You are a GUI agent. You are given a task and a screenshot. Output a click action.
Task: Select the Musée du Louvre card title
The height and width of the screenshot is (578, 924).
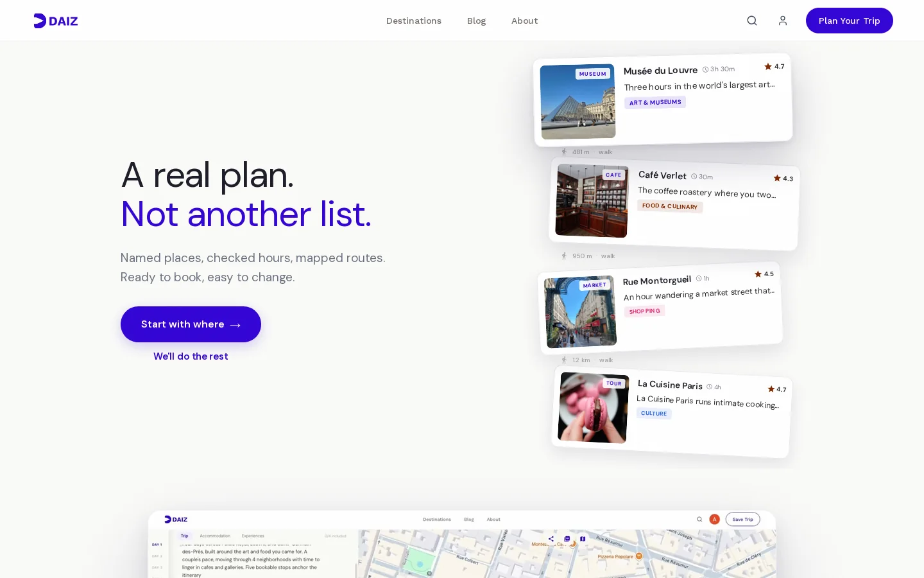pyautogui.click(x=660, y=71)
